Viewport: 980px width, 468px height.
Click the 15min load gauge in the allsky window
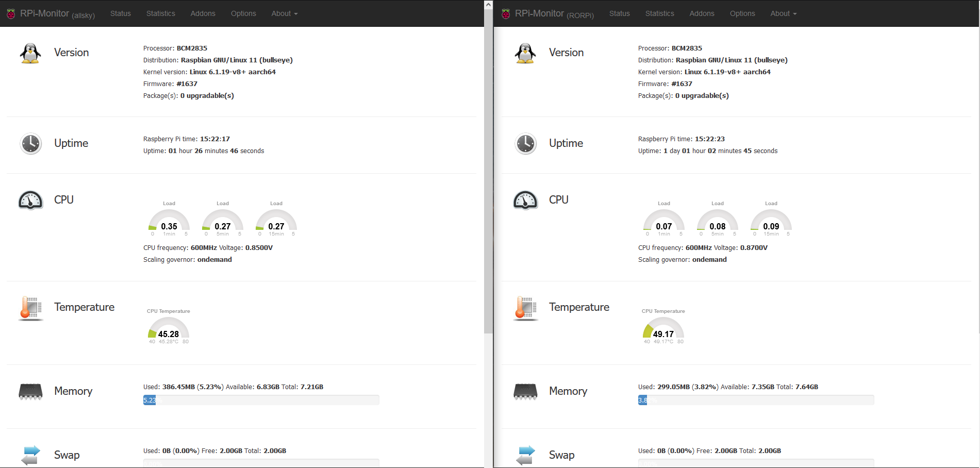click(x=276, y=220)
